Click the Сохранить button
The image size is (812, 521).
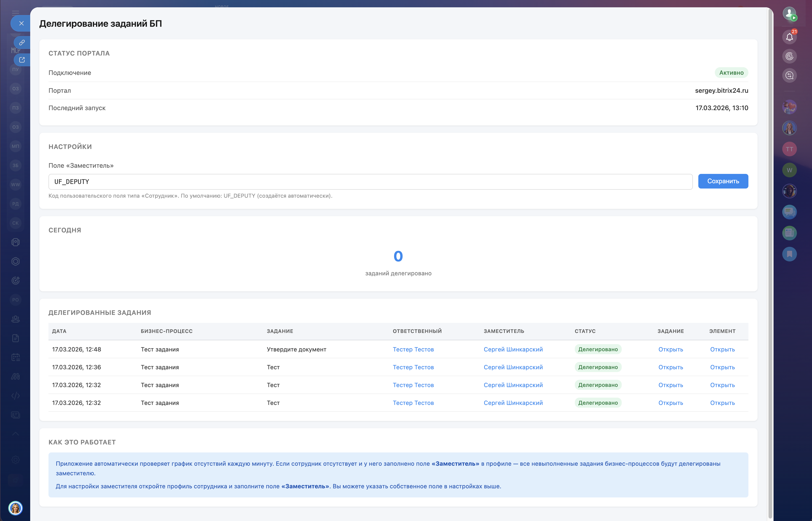(x=723, y=181)
